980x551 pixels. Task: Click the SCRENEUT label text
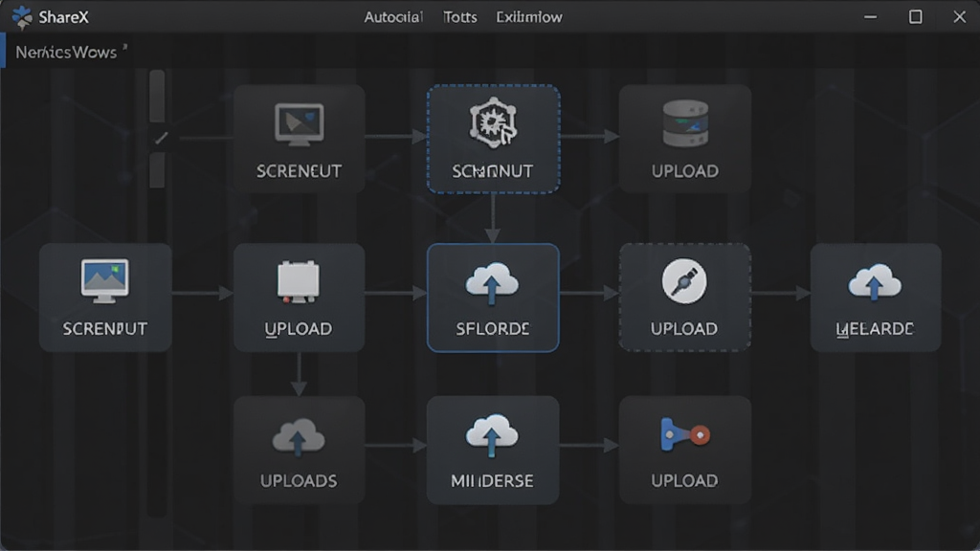tap(299, 171)
